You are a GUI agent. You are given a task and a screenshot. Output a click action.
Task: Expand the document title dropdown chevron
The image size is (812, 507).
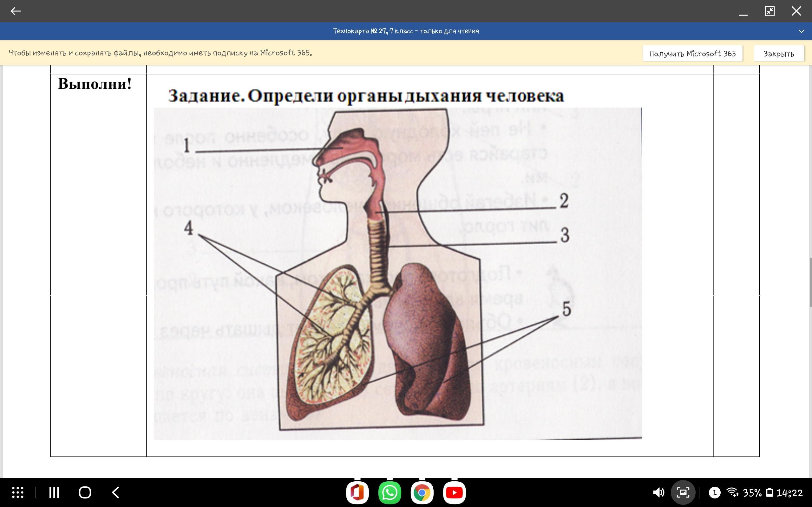coord(801,31)
